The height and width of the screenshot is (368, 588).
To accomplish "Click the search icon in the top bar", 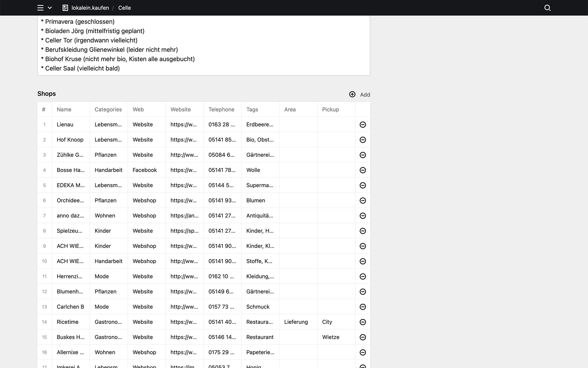I will 547,8.
